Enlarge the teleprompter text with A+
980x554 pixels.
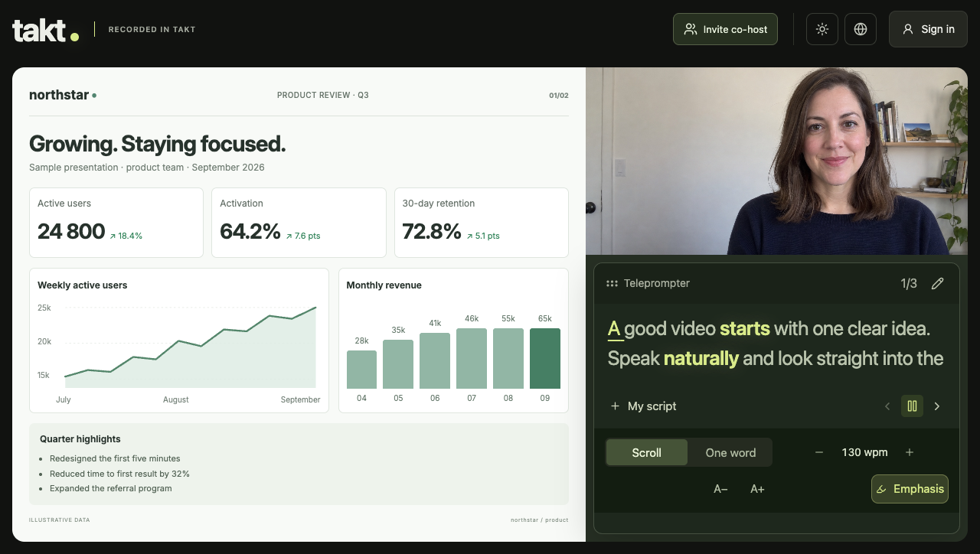[x=757, y=489]
